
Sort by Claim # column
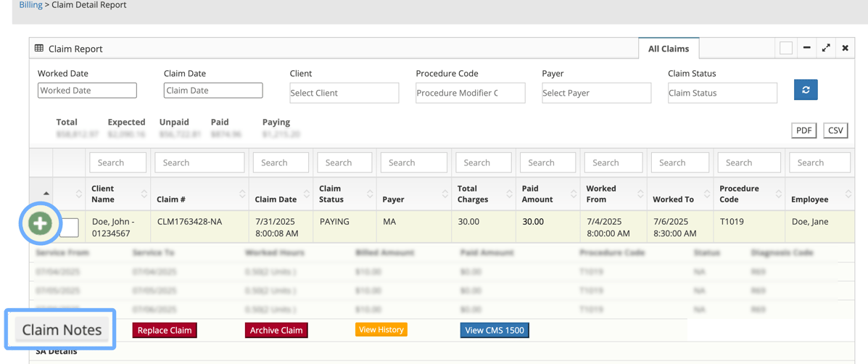[x=200, y=194]
